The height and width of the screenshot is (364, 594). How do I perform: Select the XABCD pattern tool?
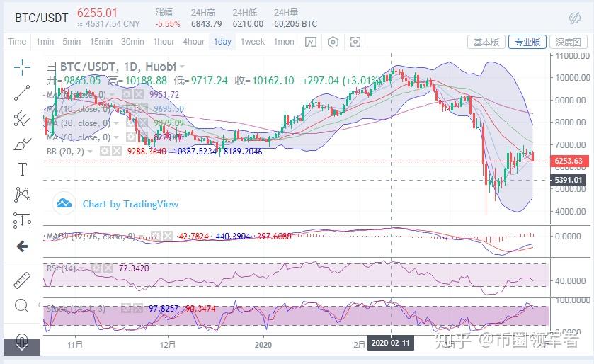point(22,195)
